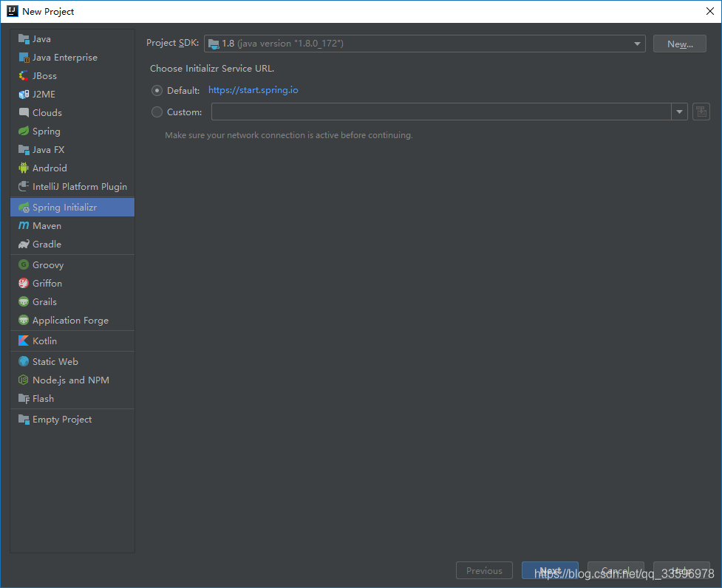Select Android in the project list
Viewport: 722px width, 588px height.
72,168
